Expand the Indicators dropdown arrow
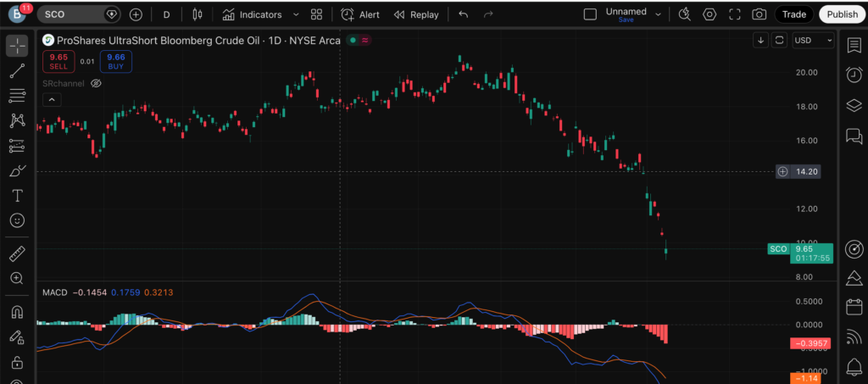Image resolution: width=868 pixels, height=384 pixels. click(295, 14)
